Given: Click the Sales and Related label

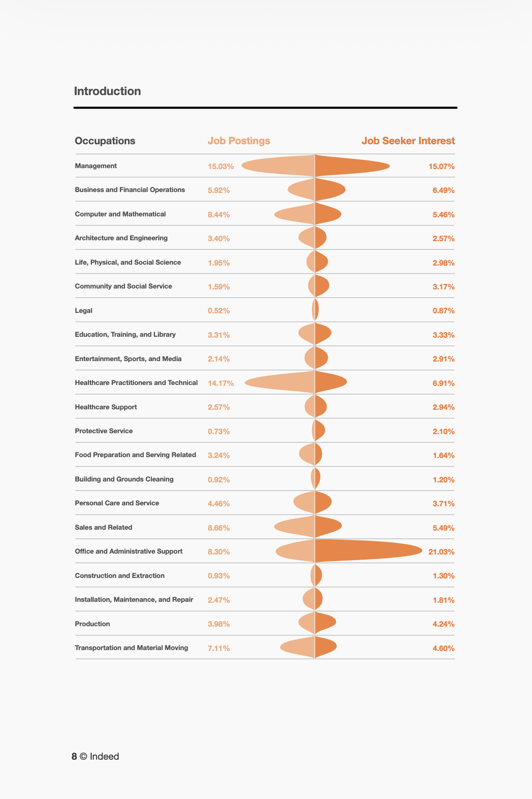Looking at the screenshot, I should pyautogui.click(x=103, y=527).
